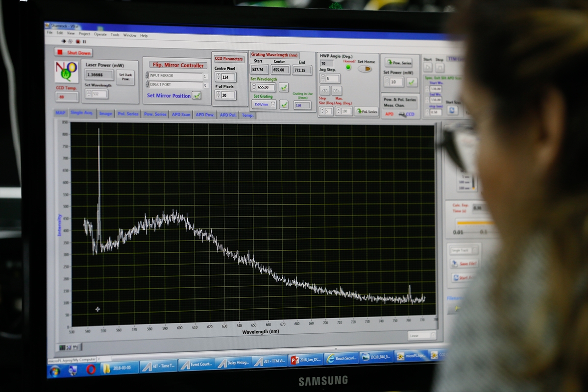The height and width of the screenshot is (392, 588).
Task: Click the Start Scan icon button
Action: click(x=452, y=111)
